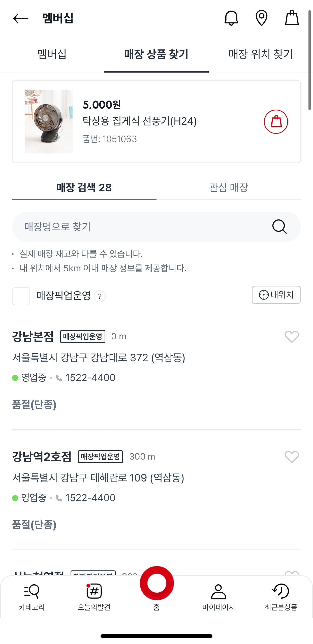
Task: Tap the back arrow icon
Action: 21,18
